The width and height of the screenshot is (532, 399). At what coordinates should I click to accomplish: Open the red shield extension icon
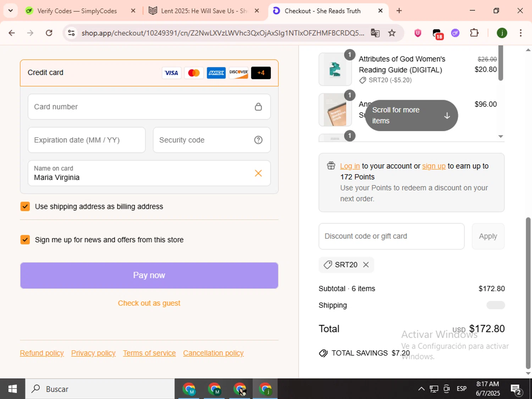[418, 33]
